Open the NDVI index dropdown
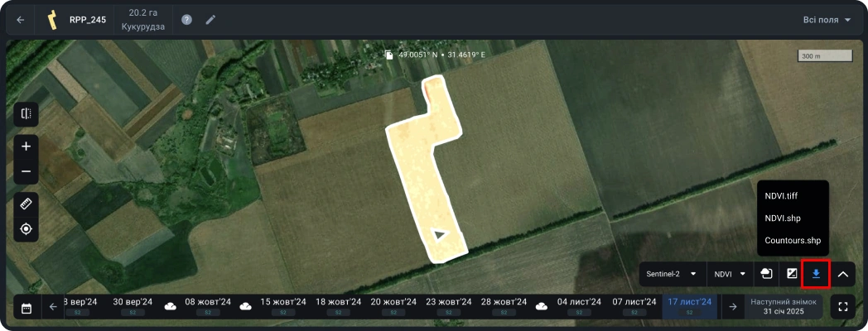Image resolution: width=868 pixels, height=331 pixels. [730, 274]
